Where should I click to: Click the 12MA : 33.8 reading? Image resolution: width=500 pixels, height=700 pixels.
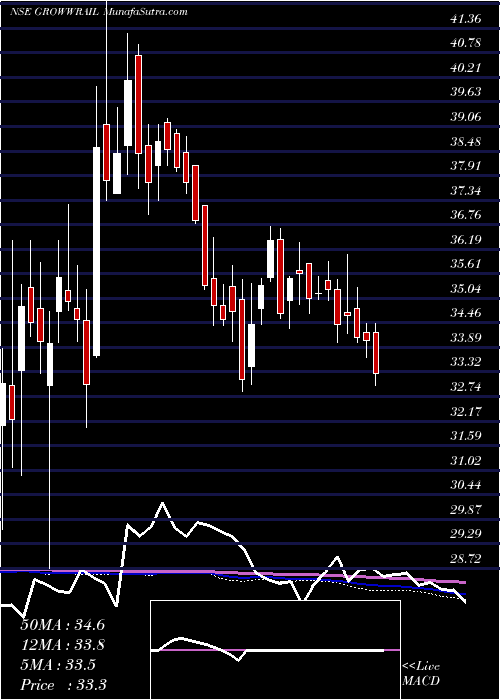click(x=62, y=645)
